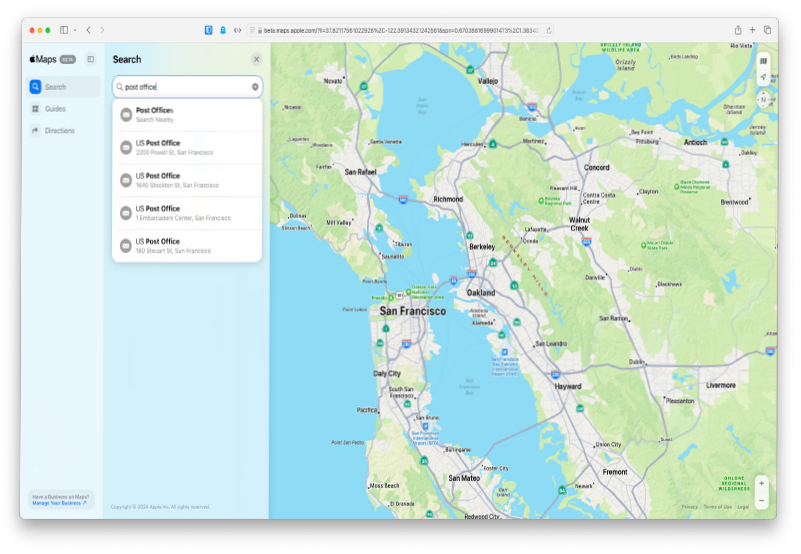This screenshot has width=801, height=554.
Task: Click the code brackets extension icon
Action: pyautogui.click(x=238, y=30)
